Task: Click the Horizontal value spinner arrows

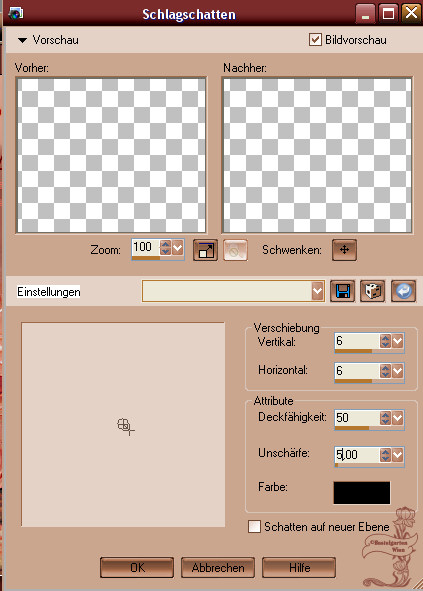Action: 385,371
